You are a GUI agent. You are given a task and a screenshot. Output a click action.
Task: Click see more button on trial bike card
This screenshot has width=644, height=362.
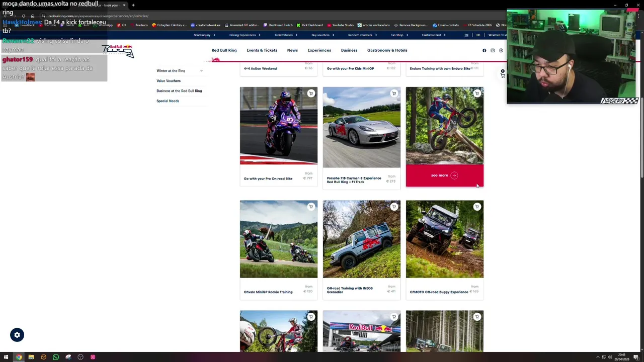[444, 175]
